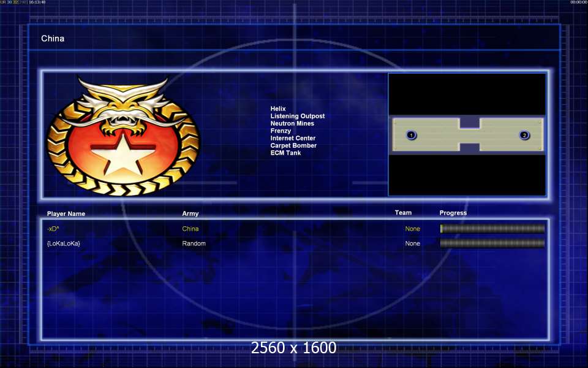Select start position 1 on minimap

coord(412,135)
